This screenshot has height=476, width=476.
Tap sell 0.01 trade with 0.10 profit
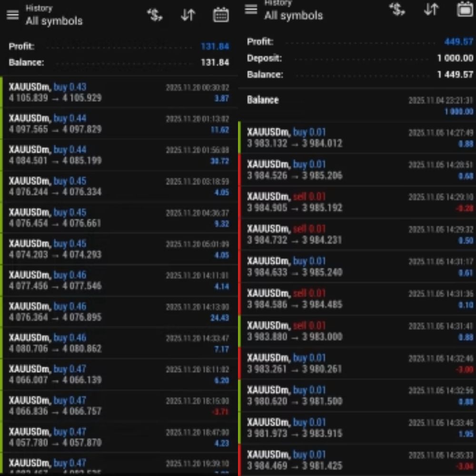coord(357,299)
